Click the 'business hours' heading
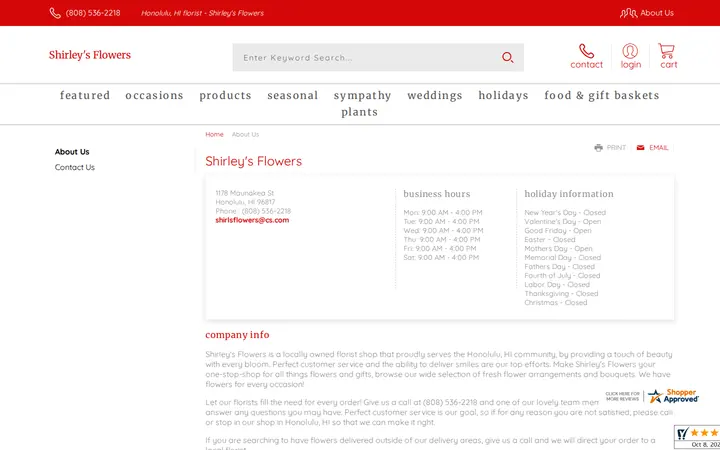 tap(437, 194)
